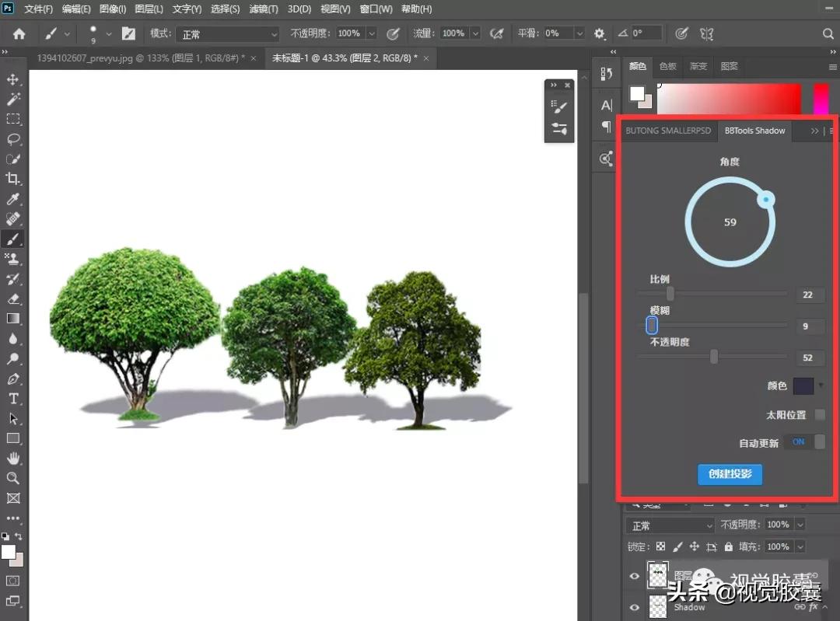Switch to the 1394102607_prevyu.jpg document tab

pyautogui.click(x=140, y=58)
